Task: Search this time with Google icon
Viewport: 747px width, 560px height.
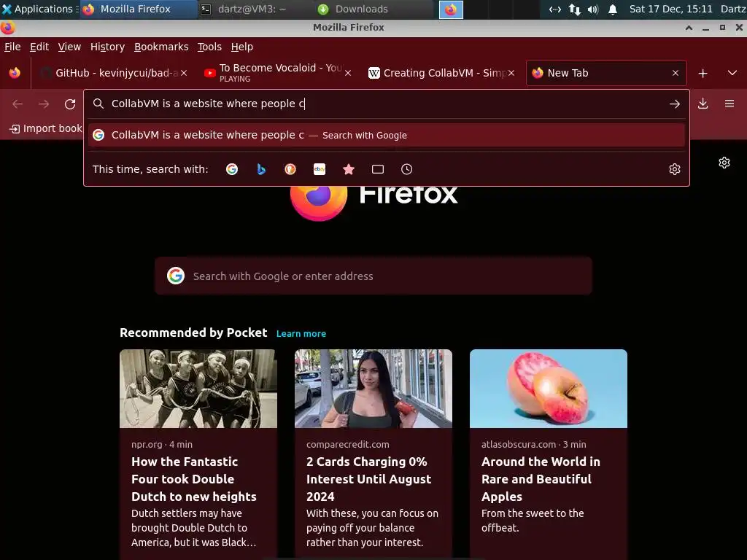Action: click(232, 169)
